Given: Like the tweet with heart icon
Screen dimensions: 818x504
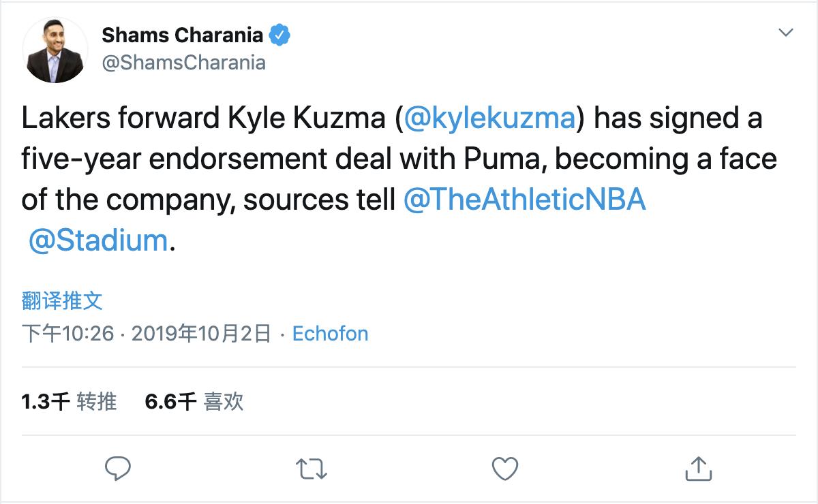Looking at the screenshot, I should 505,468.
